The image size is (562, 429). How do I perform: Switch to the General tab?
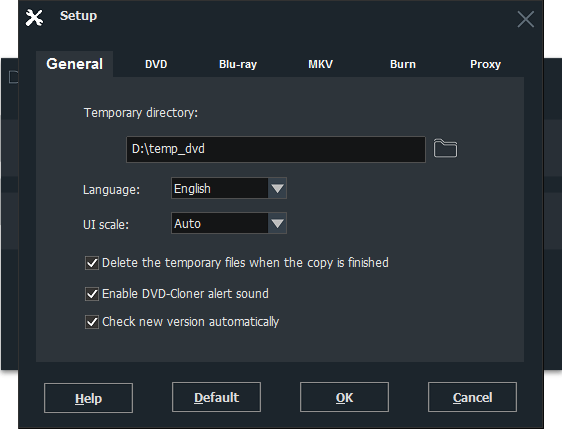pos(75,64)
